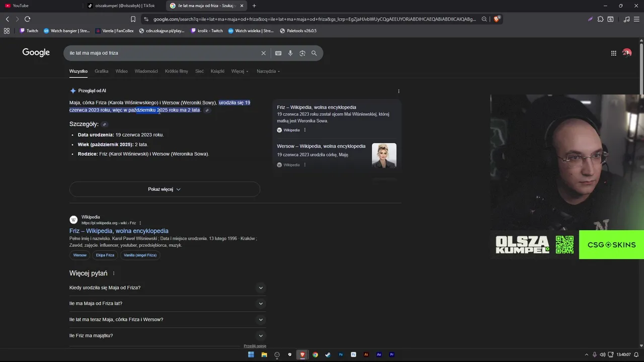Image resolution: width=644 pixels, height=362 pixels.
Task: Open the Narzędzia tools dropdown
Action: click(x=268, y=71)
